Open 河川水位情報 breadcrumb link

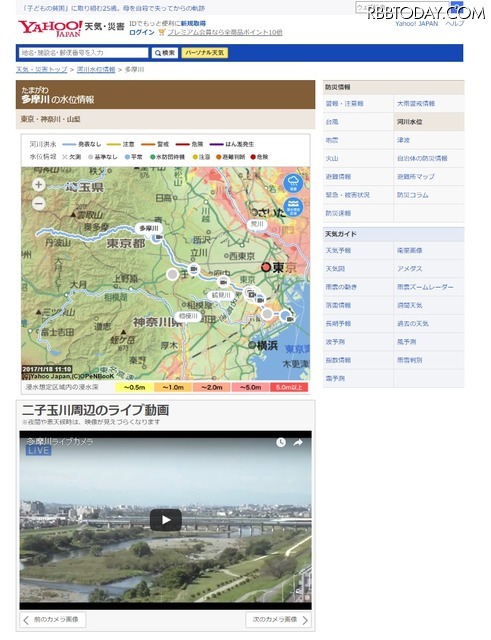click(x=96, y=69)
